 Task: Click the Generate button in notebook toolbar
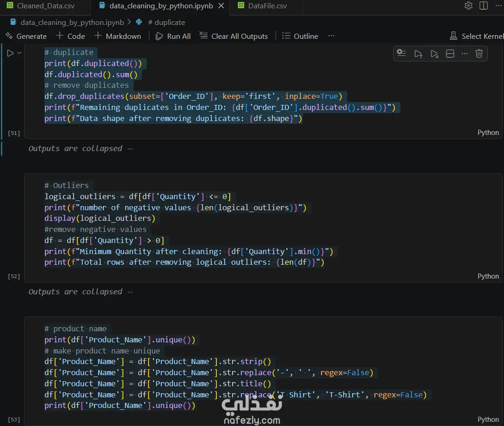[26, 37]
